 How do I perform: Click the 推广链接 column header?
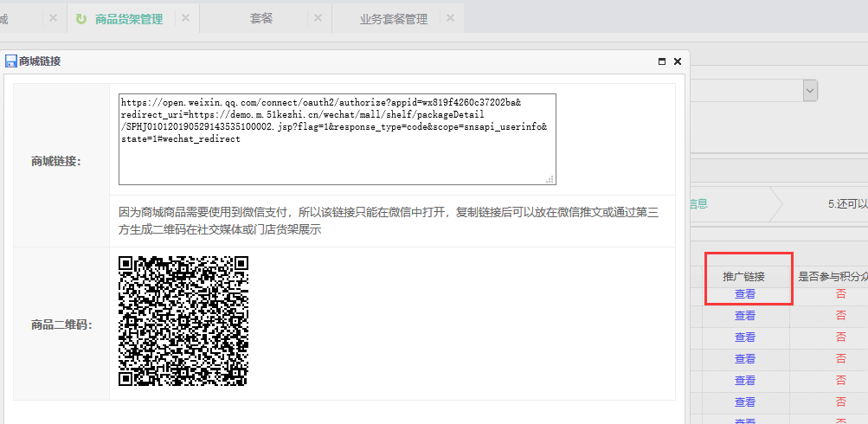pos(744,277)
